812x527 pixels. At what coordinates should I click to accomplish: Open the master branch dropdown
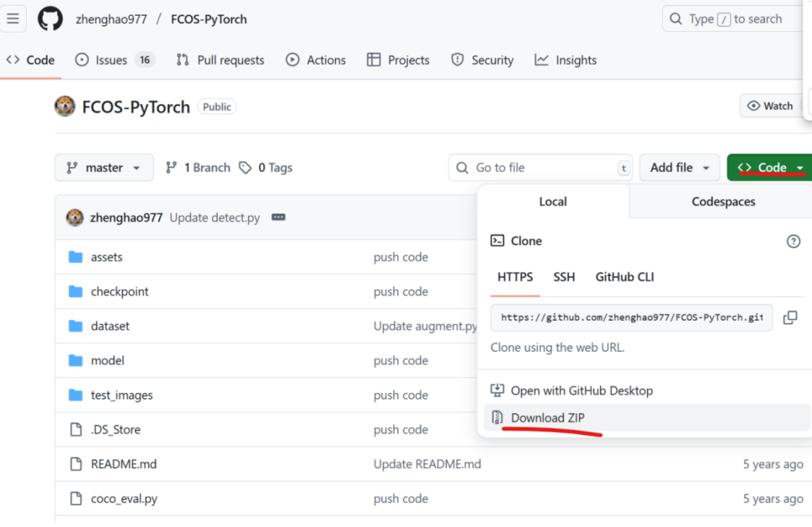pyautogui.click(x=104, y=168)
